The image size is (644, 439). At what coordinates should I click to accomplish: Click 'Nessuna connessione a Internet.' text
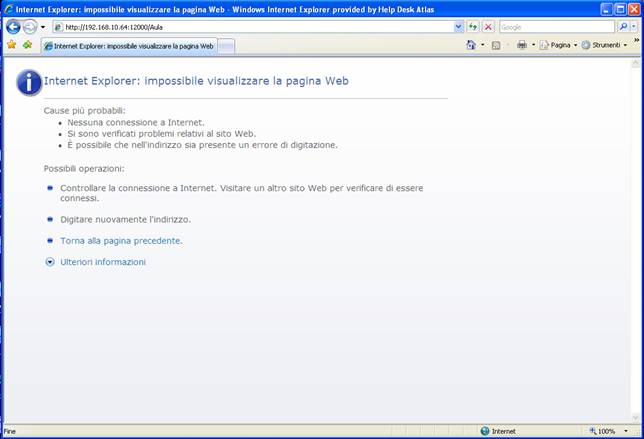[136, 122]
